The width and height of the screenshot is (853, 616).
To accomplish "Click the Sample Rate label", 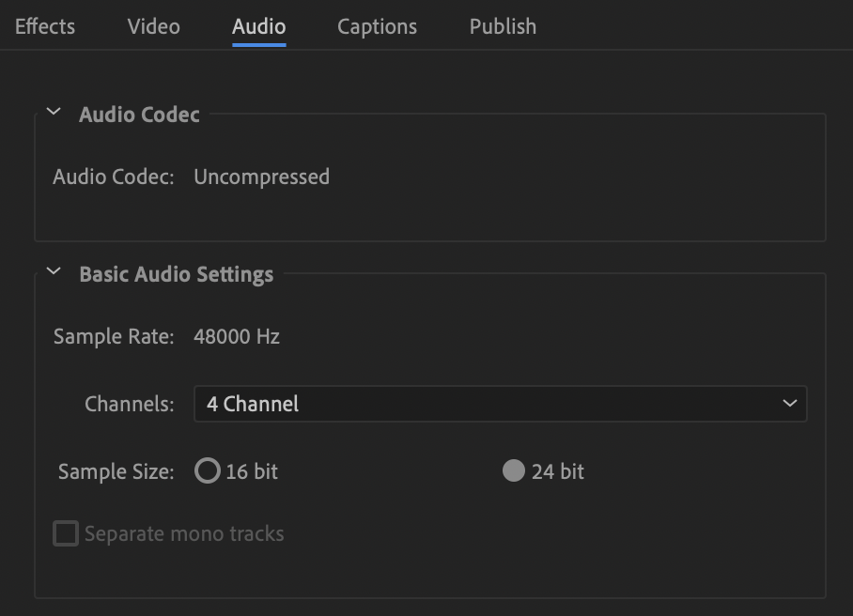I will tap(113, 336).
